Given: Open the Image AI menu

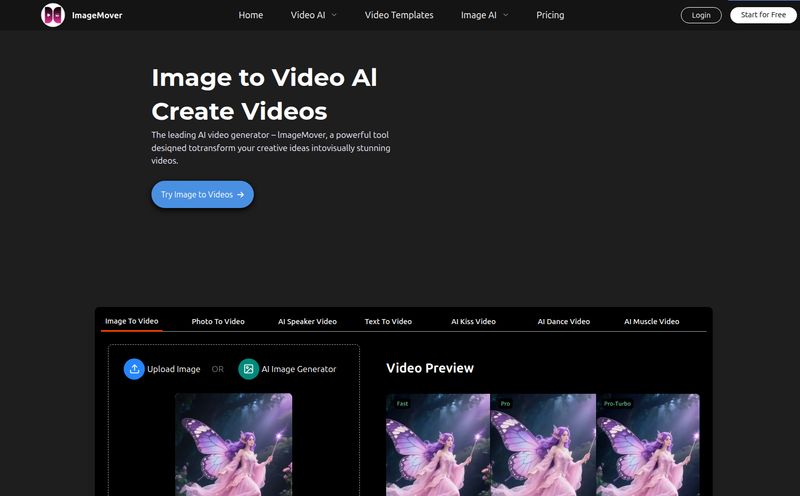Looking at the screenshot, I should [479, 15].
